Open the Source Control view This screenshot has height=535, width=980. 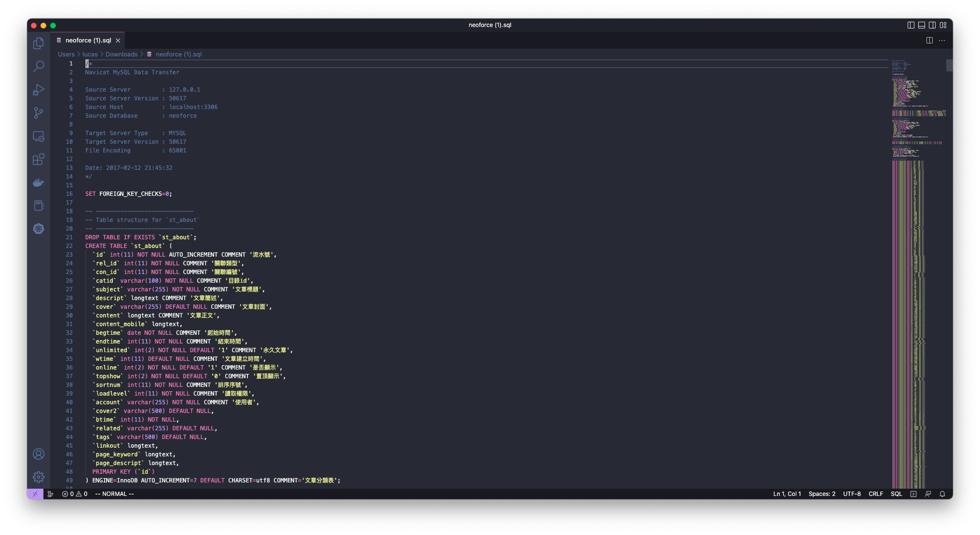point(39,113)
